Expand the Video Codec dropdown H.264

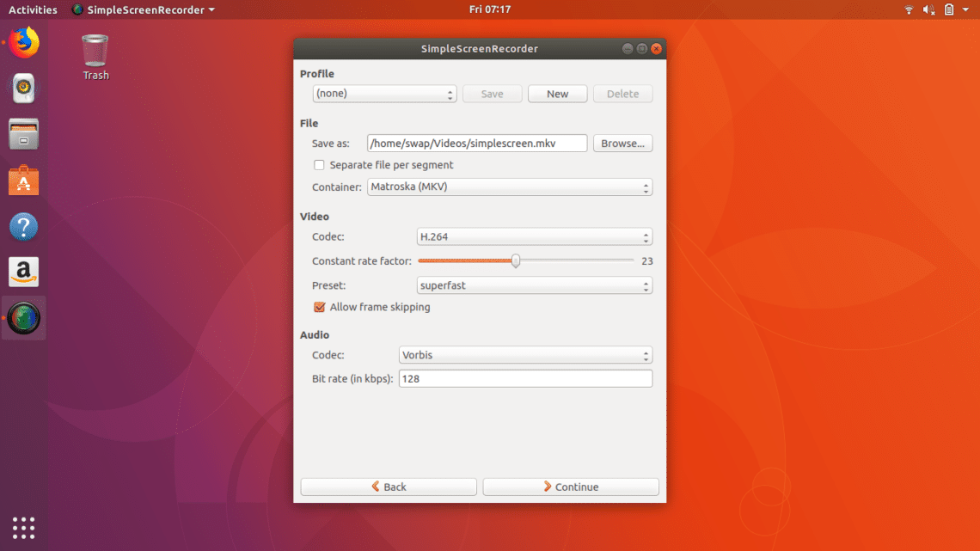click(535, 236)
